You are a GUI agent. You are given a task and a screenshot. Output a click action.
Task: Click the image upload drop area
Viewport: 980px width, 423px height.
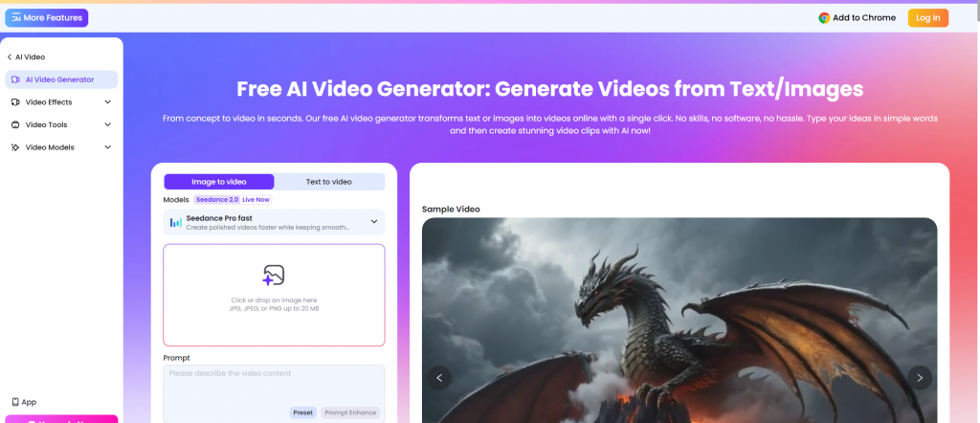(274, 295)
